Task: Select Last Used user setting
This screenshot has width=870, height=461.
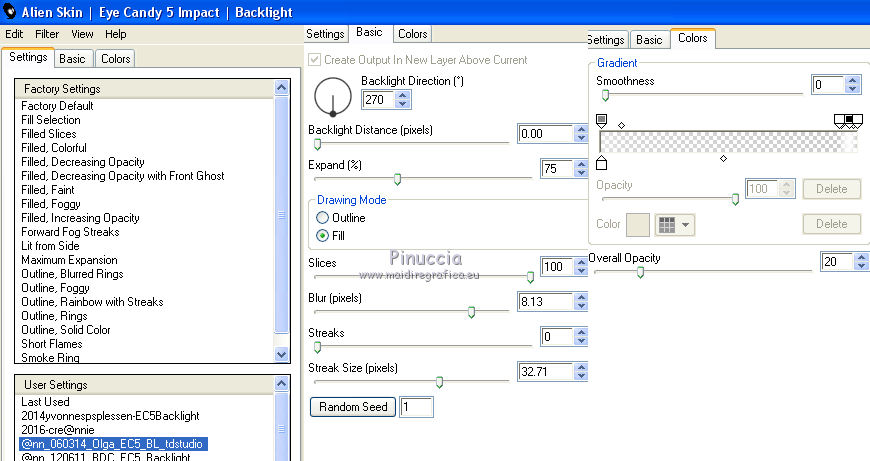Action: coord(45,402)
